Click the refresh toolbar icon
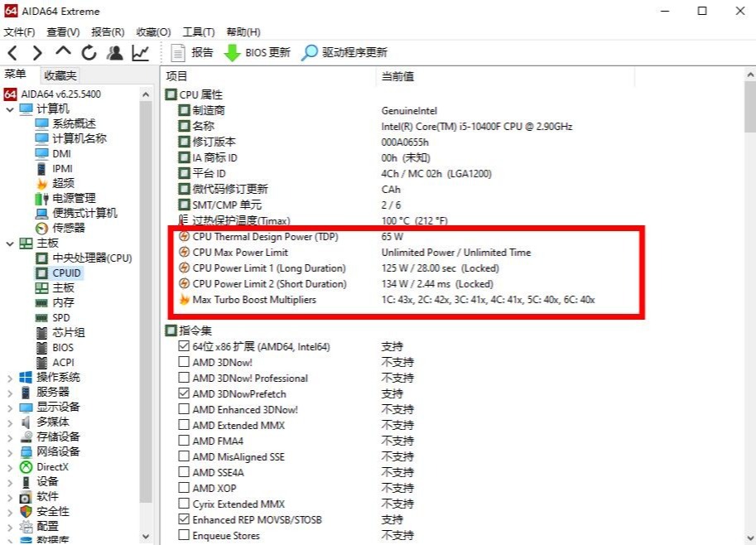Screen dimensions: 756x545 click(x=89, y=52)
